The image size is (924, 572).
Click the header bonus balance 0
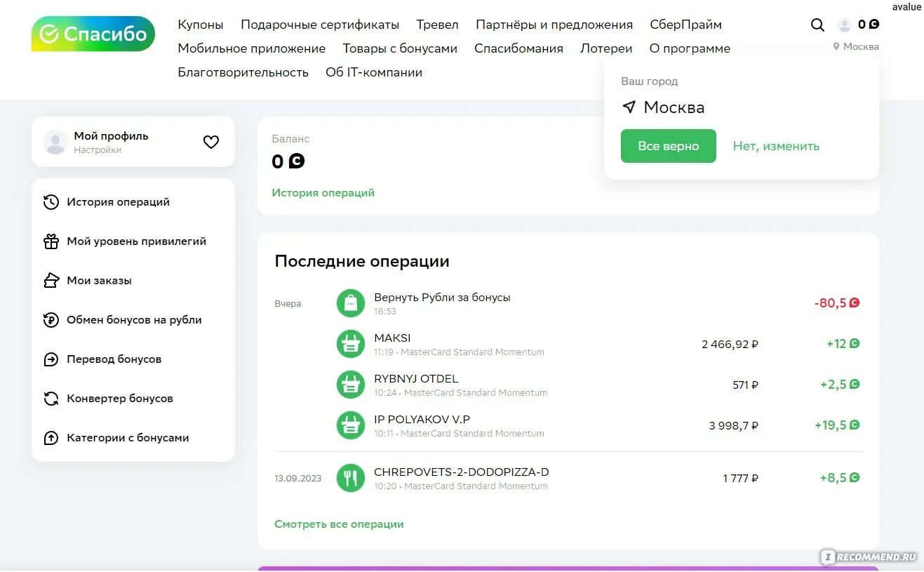coord(868,25)
